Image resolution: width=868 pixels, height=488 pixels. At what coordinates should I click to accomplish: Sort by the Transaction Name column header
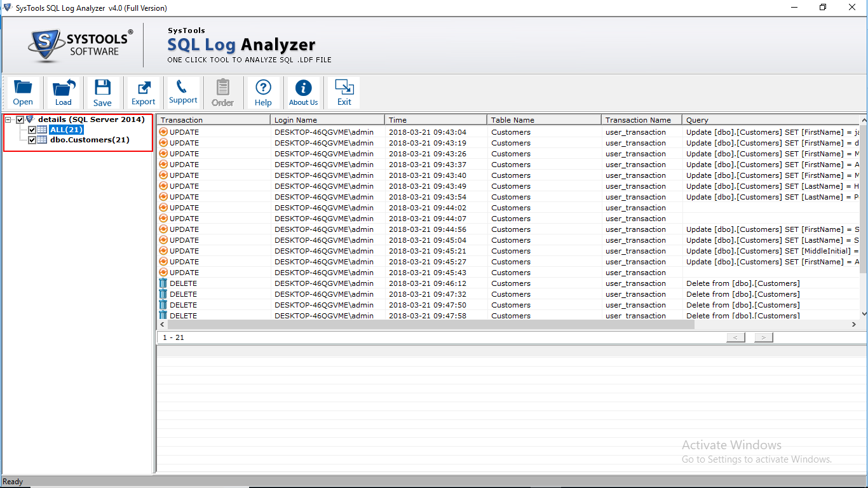(642, 120)
